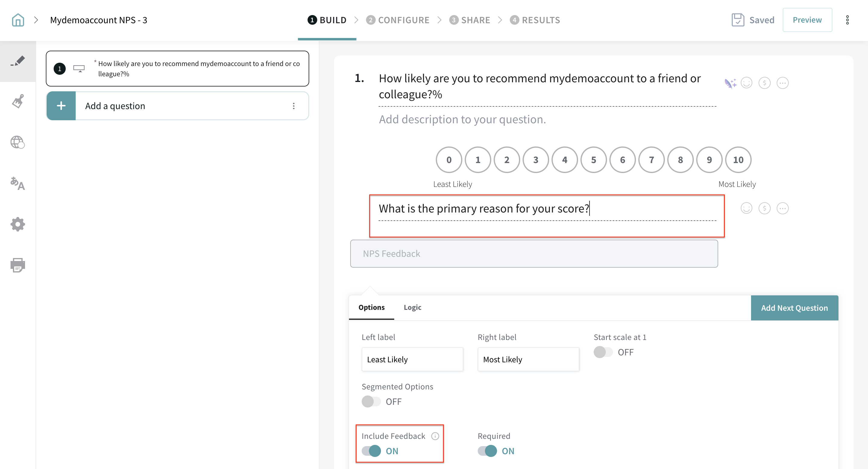The width and height of the screenshot is (868, 469).
Task: Open more options ellipsis beside feedback question
Action: pyautogui.click(x=782, y=208)
